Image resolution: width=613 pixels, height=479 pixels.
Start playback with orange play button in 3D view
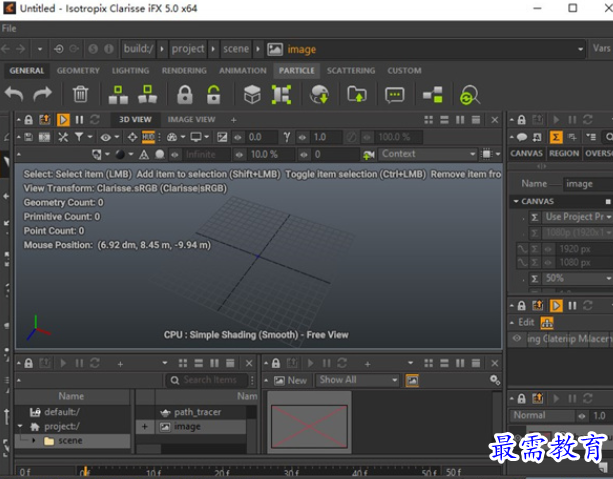(x=63, y=120)
